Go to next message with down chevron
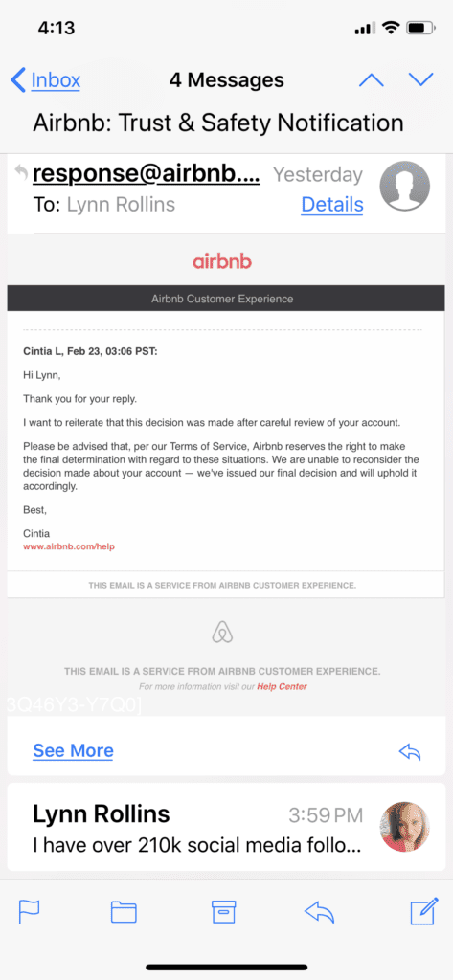Image resolution: width=453 pixels, height=980 pixels. click(x=421, y=79)
